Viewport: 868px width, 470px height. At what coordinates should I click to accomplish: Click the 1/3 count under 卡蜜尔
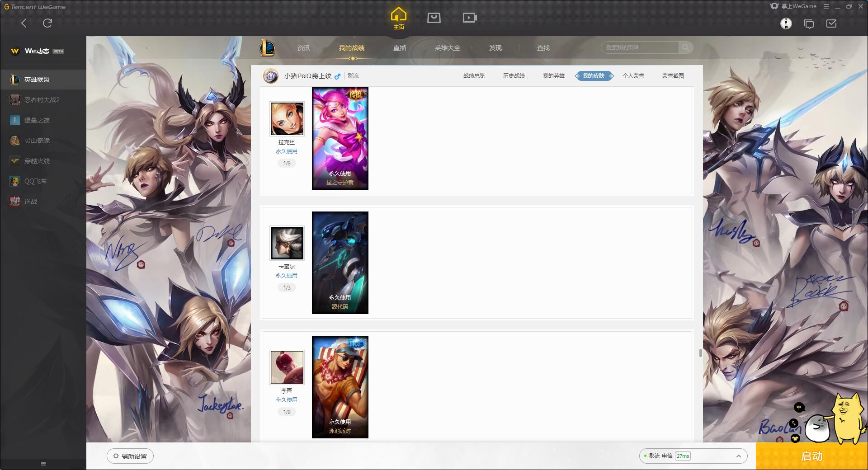(287, 287)
